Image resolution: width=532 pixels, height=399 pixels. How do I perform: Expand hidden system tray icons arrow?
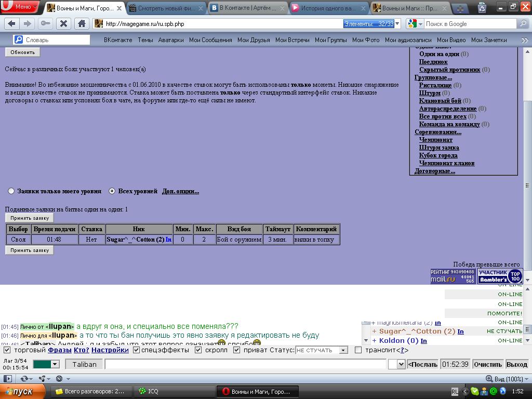point(465,392)
